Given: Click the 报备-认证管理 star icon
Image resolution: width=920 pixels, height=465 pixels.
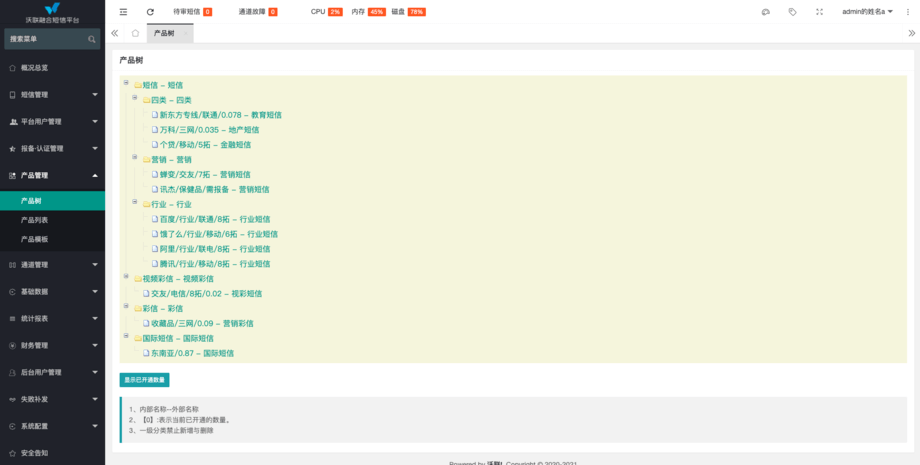Looking at the screenshot, I should (x=12, y=149).
